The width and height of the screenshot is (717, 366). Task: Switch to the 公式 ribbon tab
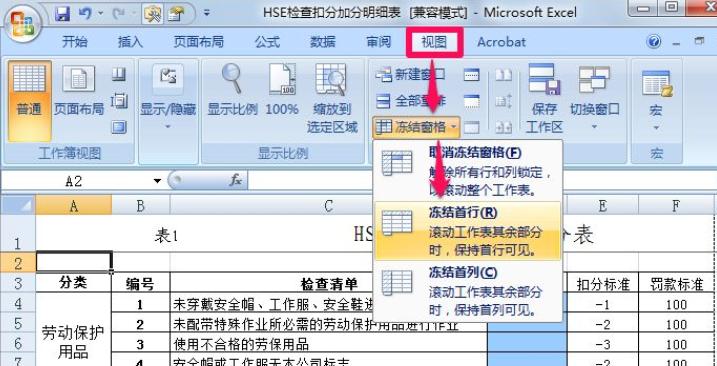click(267, 42)
